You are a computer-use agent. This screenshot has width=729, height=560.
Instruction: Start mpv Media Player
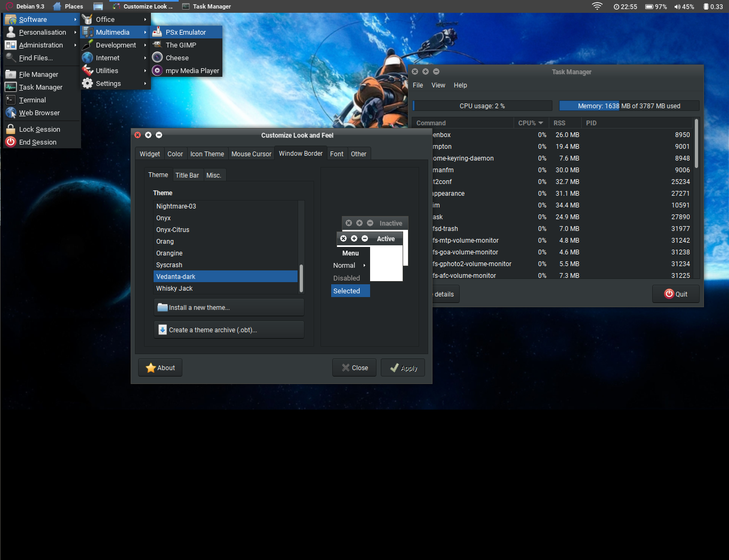pyautogui.click(x=186, y=70)
